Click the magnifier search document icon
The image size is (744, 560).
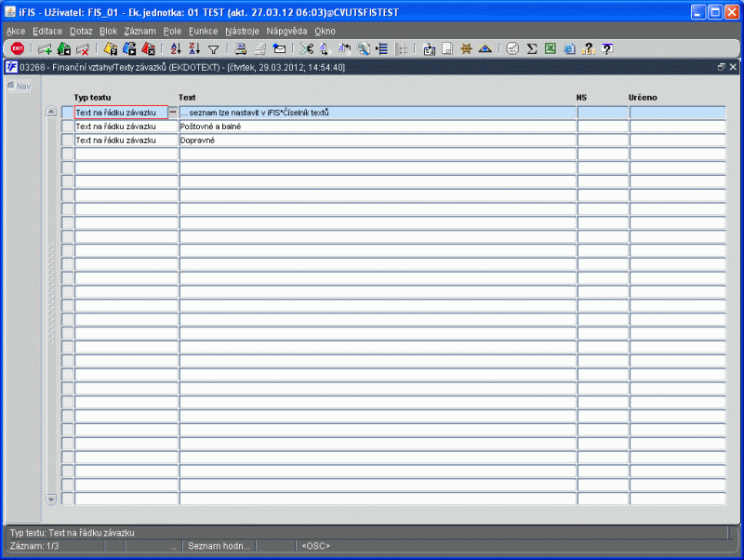pyautogui.click(x=364, y=48)
